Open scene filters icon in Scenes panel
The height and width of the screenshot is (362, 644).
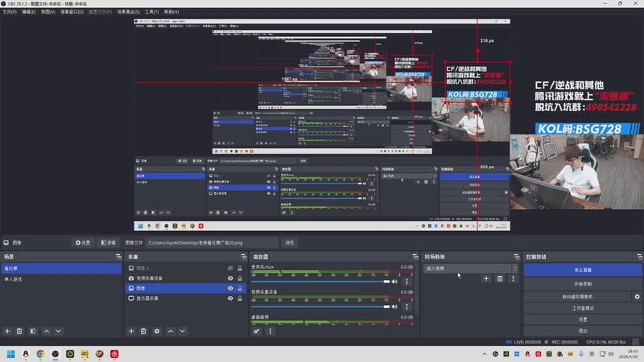[33, 331]
